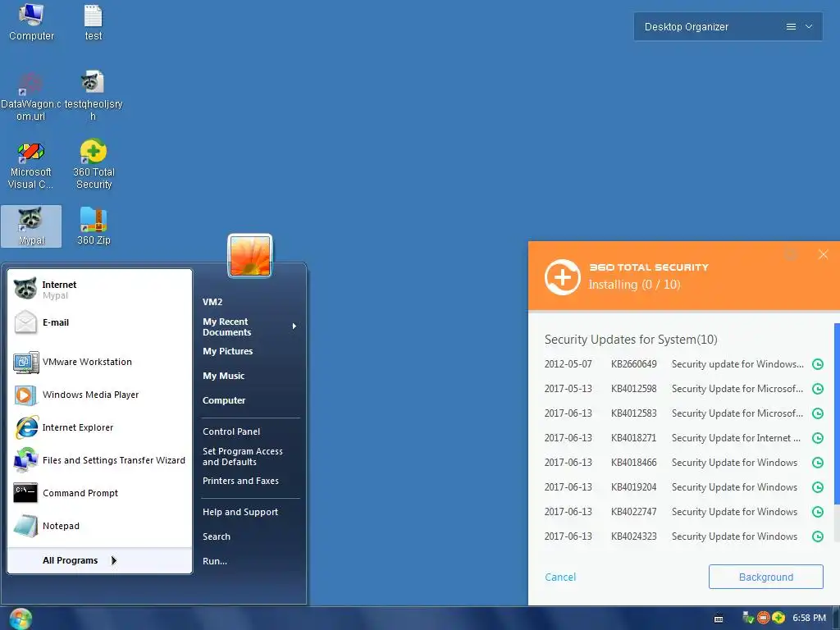Select the Microsoft Visual C desktop shortcut
840x630 pixels.
[30, 165]
